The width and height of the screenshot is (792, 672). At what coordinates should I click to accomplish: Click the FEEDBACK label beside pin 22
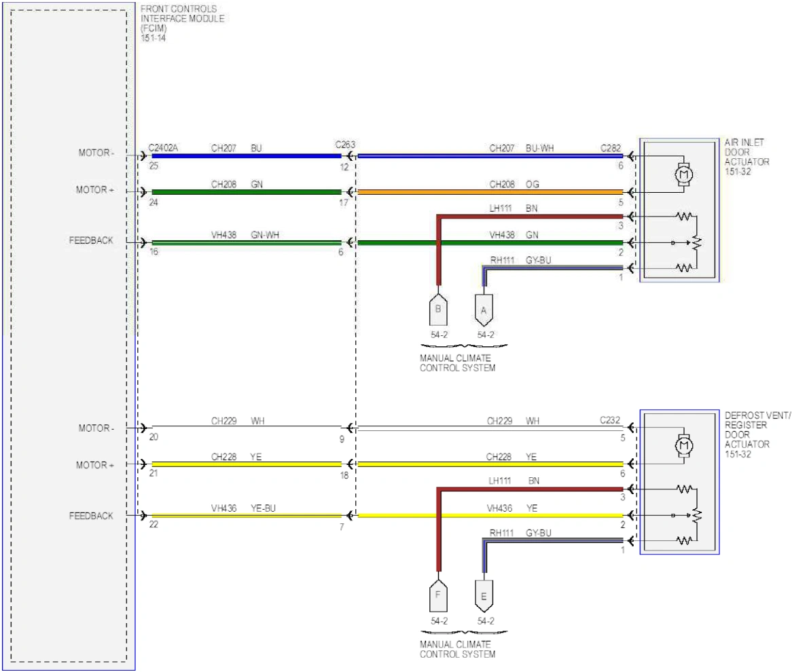click(x=91, y=516)
